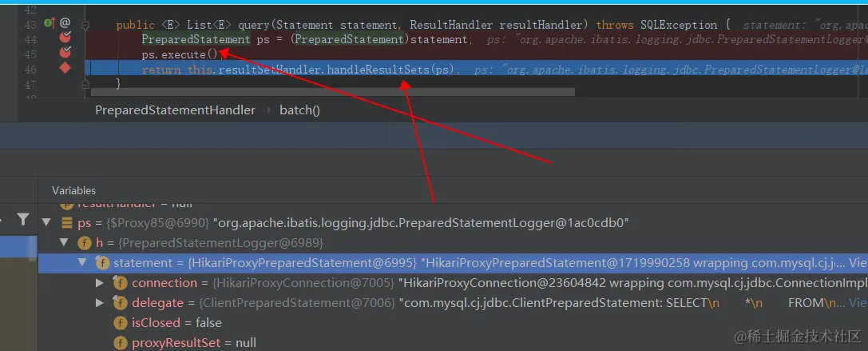Click the overriding method gutter icon on line 43
The width and height of the screenshot is (868, 351).
[x=50, y=23]
